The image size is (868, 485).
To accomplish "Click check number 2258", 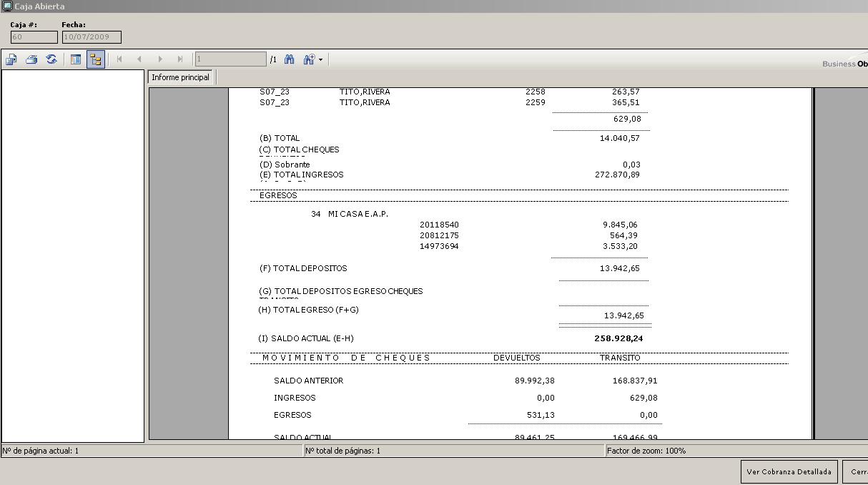I will pos(535,92).
